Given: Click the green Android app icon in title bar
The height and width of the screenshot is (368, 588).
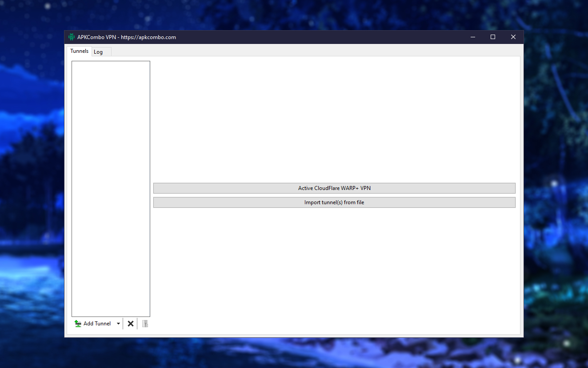Looking at the screenshot, I should click(72, 37).
